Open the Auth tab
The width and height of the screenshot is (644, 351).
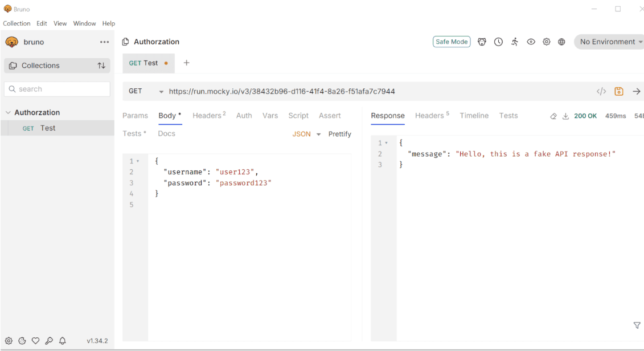[x=244, y=116]
